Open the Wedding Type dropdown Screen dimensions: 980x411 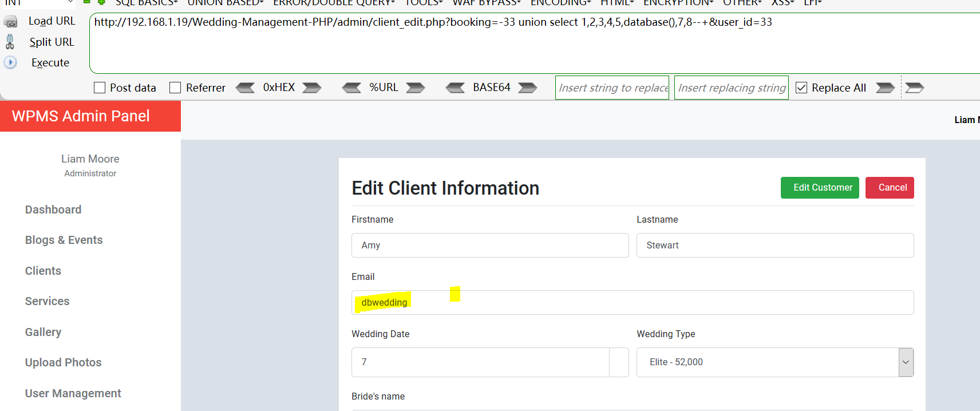(775, 362)
